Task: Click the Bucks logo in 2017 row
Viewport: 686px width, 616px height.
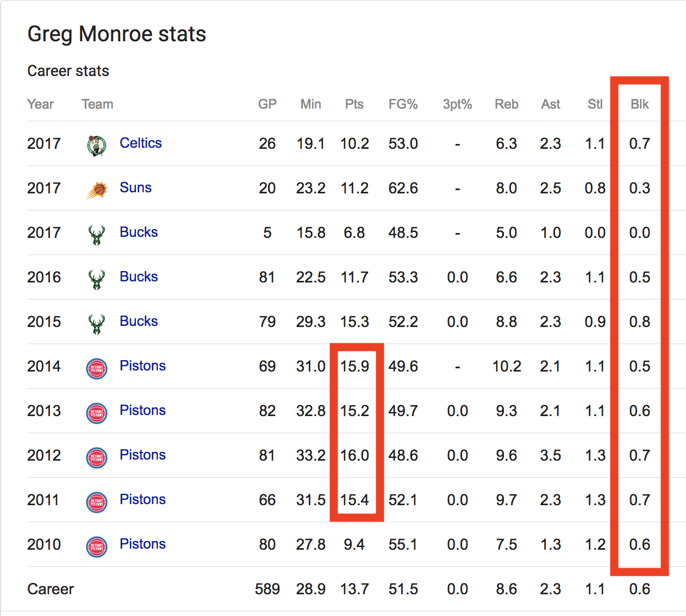Action: [97, 234]
